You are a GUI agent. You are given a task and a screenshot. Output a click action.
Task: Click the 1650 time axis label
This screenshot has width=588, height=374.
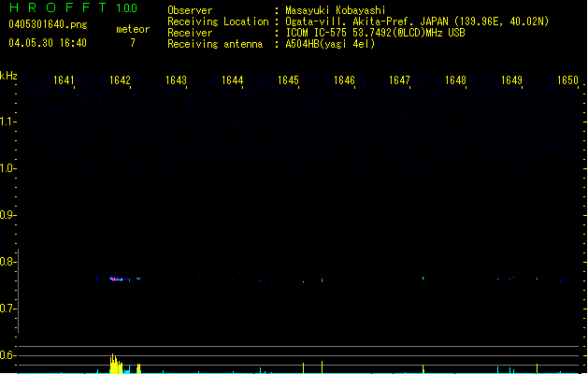pos(567,80)
